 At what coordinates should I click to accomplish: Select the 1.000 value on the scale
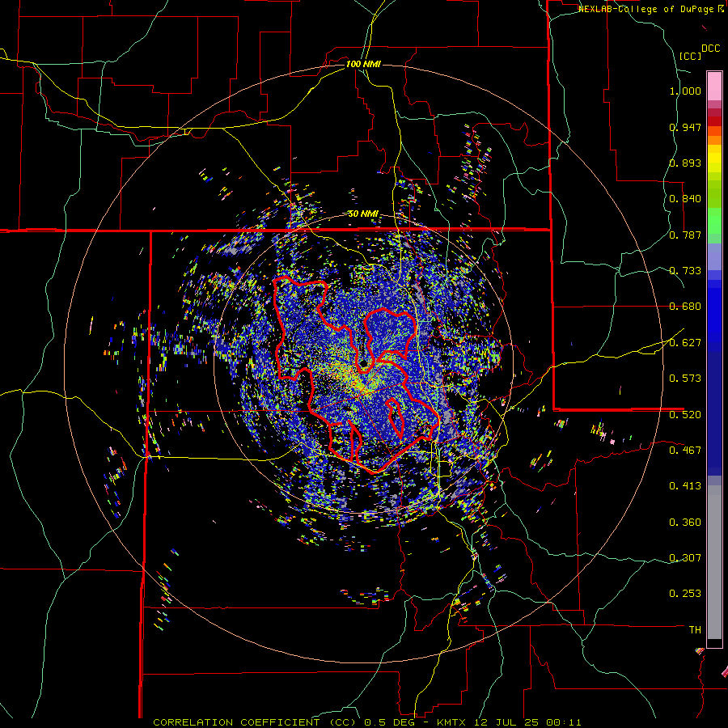click(685, 91)
